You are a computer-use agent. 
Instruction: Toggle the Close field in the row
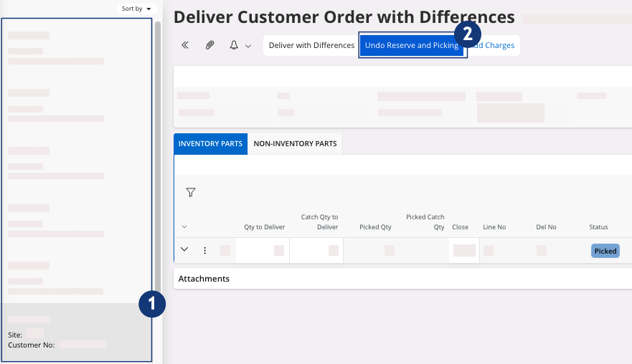pos(464,250)
